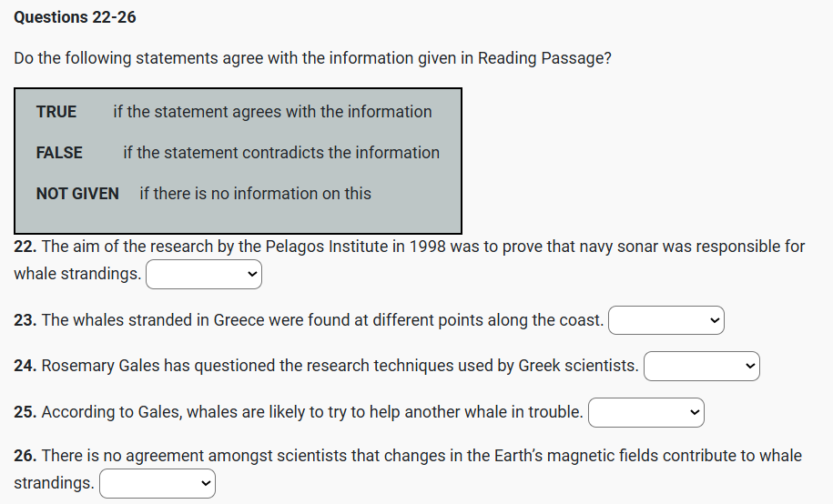Click the 'whales stranded in Greece' statement
The height and width of the screenshot is (504, 833).
[x=322, y=320]
